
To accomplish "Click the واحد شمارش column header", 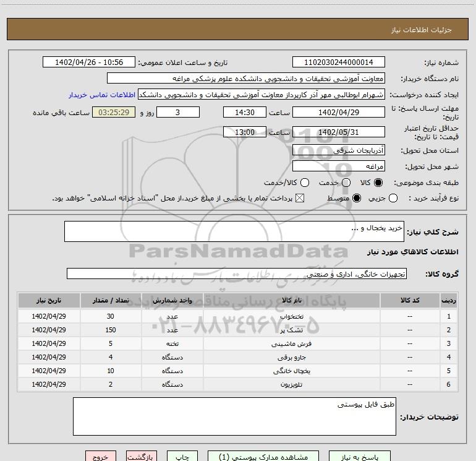I will point(172,300).
